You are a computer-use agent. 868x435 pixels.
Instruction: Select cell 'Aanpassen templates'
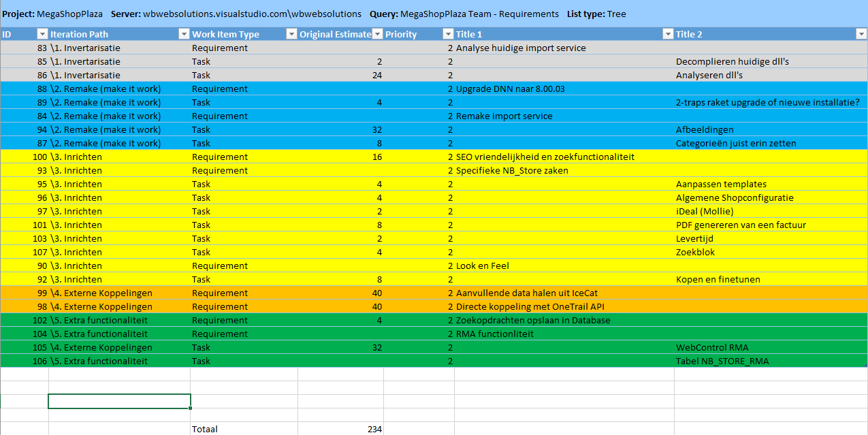(x=771, y=184)
